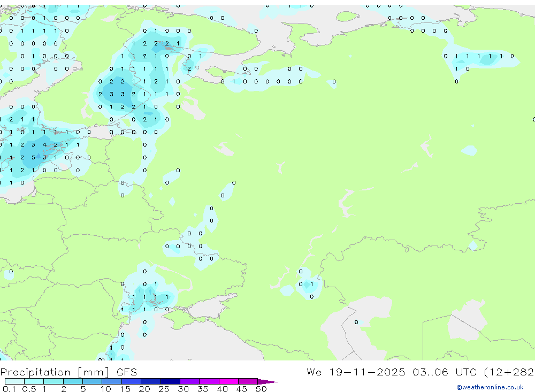
Task: Click the 0.5–1 mm legend swatch
Action: 34,381
